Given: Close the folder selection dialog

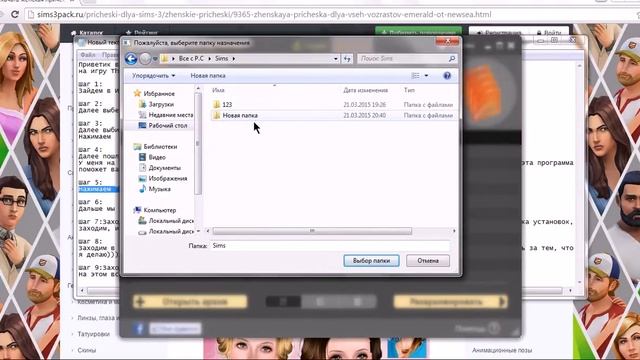Looking at the screenshot, I should coord(447,42).
